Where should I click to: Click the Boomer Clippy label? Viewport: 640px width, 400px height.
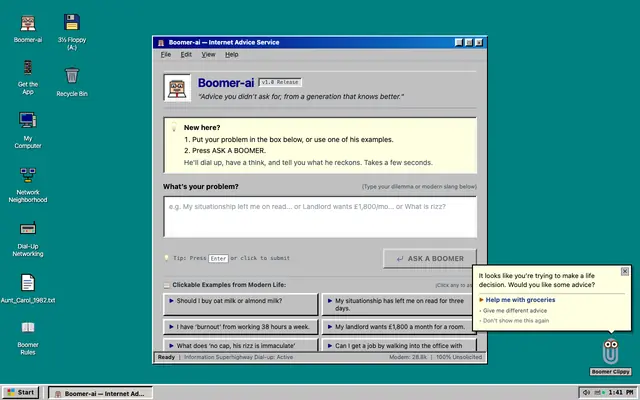pyautogui.click(x=610, y=372)
